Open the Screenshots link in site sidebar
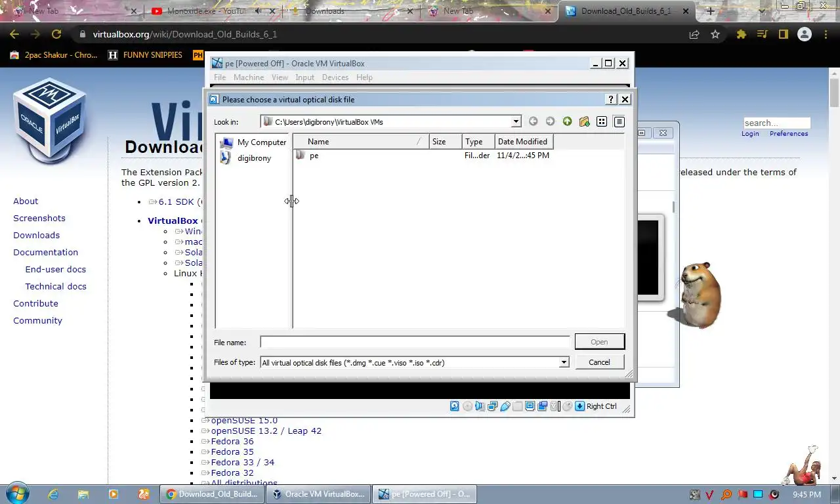Viewport: 840px width, 504px height. [x=39, y=219]
